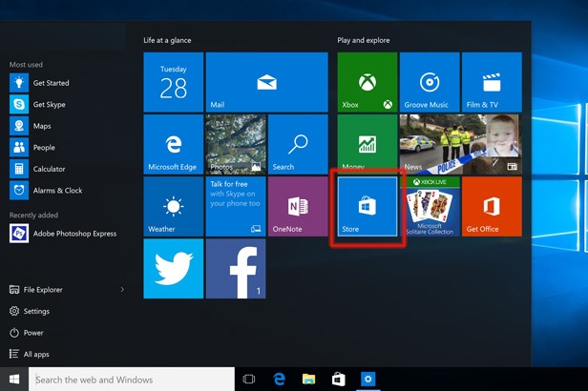Open the Calendar tile showing Tuesday 28
The width and height of the screenshot is (588, 391).
tap(174, 82)
